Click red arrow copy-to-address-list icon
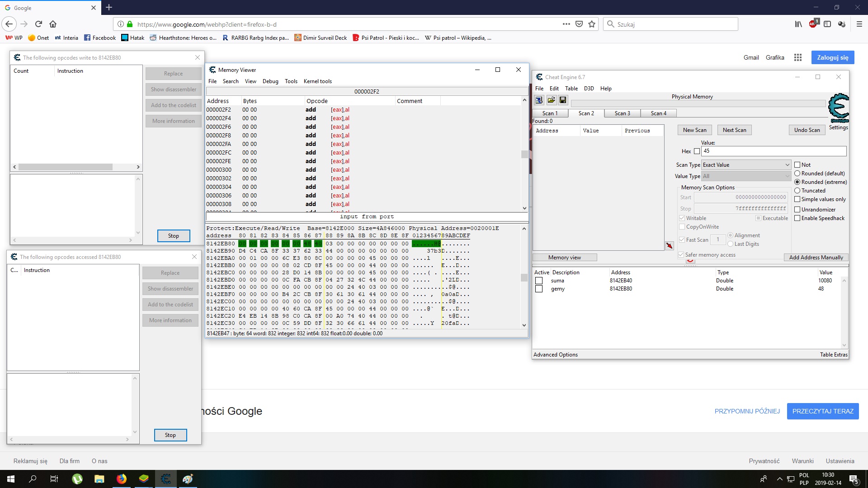This screenshot has width=868, height=488. pos(669,245)
